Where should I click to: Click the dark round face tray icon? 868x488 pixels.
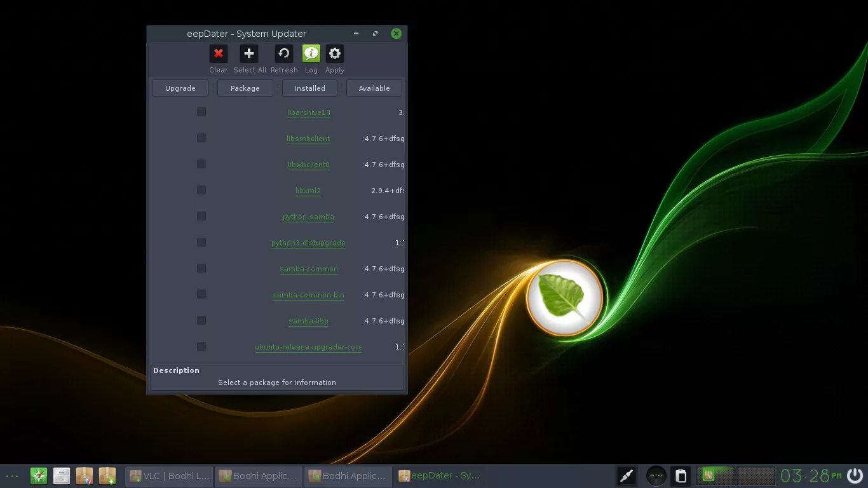[x=656, y=475]
